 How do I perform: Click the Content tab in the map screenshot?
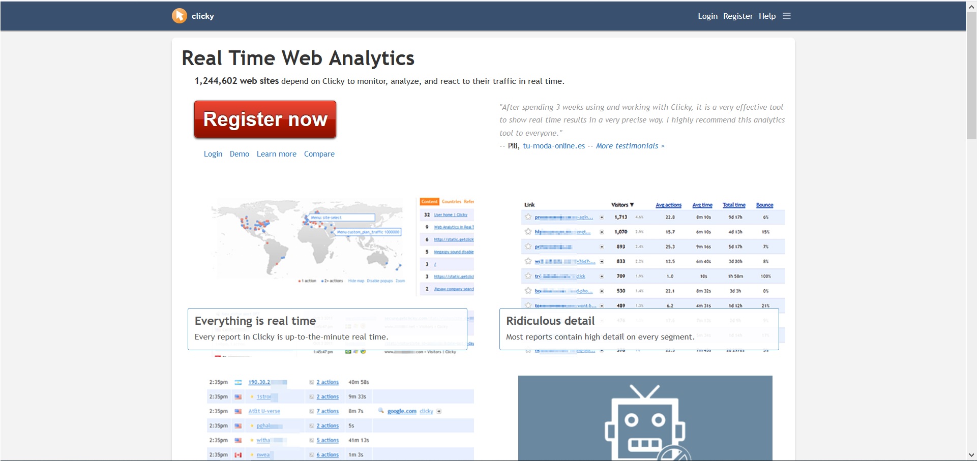pos(429,202)
